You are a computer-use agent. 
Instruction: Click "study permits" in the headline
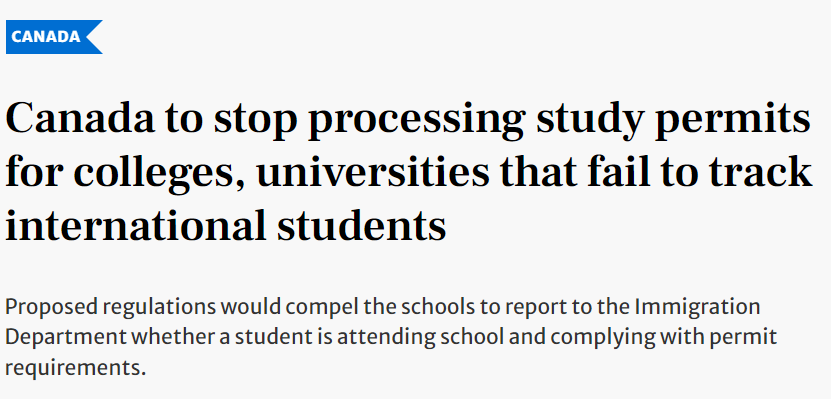point(673,121)
